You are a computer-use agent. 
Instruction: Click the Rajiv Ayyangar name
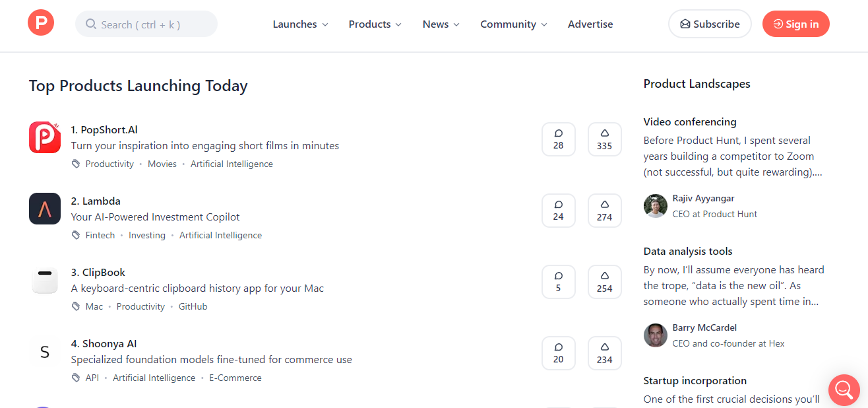click(703, 198)
